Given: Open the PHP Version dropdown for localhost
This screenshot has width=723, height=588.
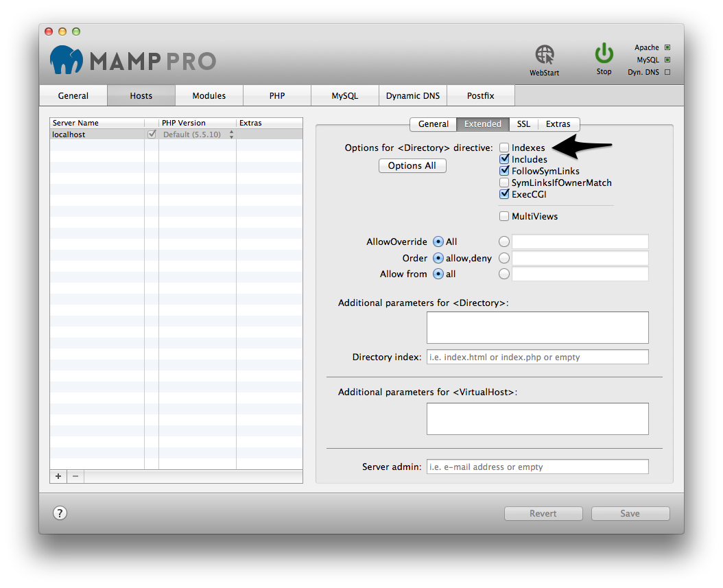Looking at the screenshot, I should [231, 134].
